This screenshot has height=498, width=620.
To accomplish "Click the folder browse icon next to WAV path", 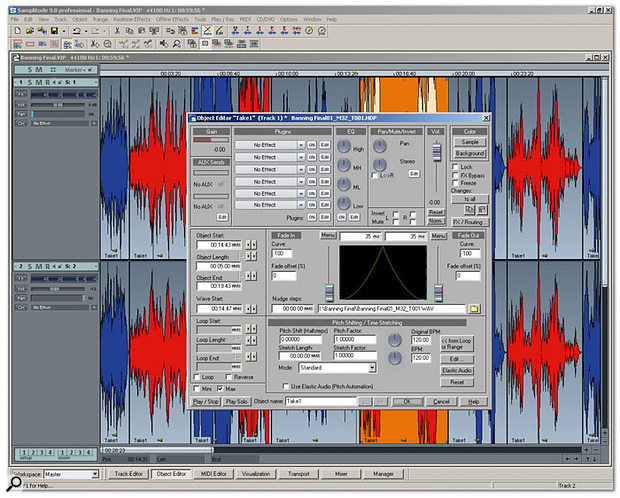I will tap(474, 309).
